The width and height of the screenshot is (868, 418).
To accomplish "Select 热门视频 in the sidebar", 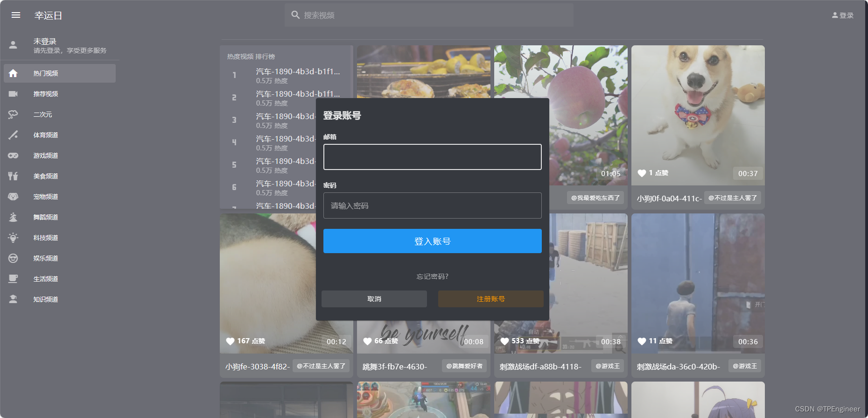I will click(x=60, y=73).
